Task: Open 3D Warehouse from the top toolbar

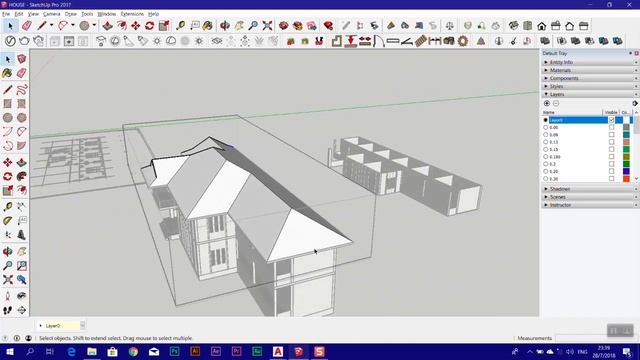Action: (x=284, y=26)
